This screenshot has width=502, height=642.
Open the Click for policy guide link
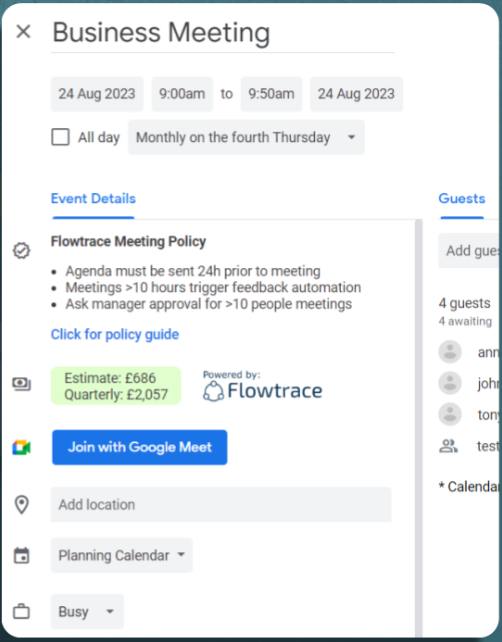(115, 334)
